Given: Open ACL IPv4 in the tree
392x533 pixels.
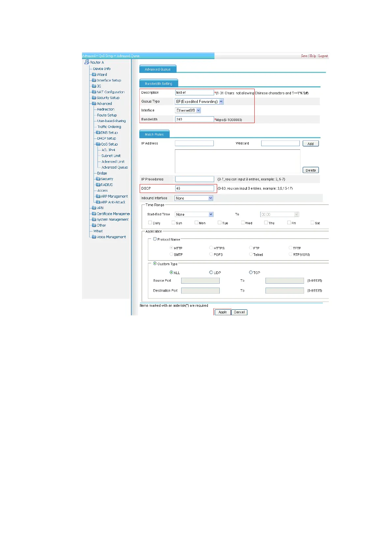Looking at the screenshot, I should tap(108, 150).
